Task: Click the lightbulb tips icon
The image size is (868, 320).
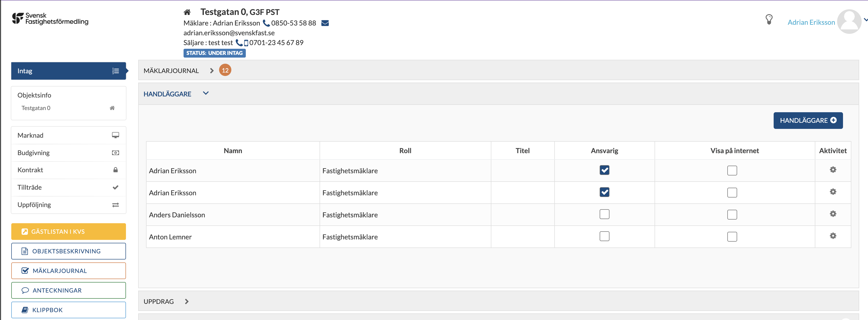Action: tap(769, 20)
